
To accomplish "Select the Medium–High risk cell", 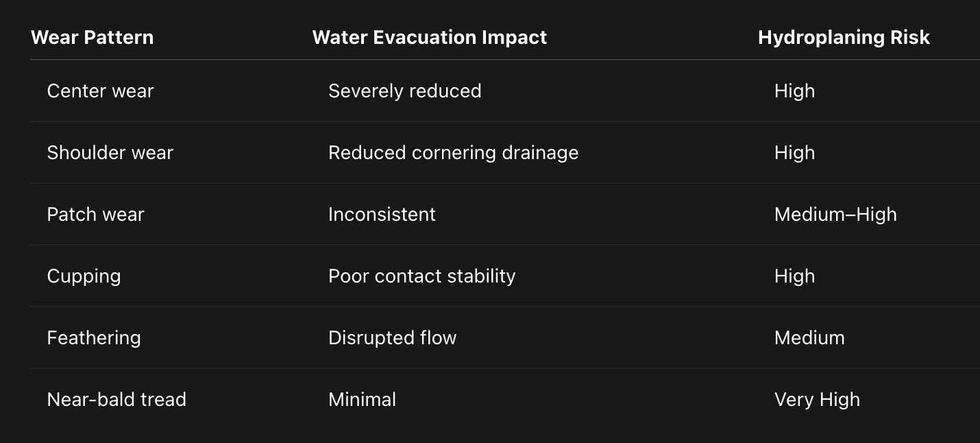I will [x=835, y=214].
